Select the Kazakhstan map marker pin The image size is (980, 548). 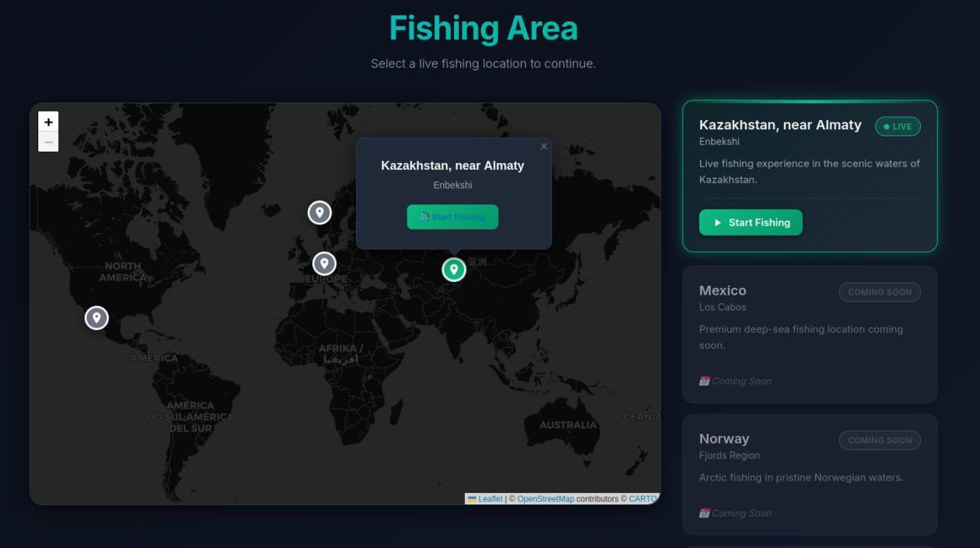pos(453,270)
